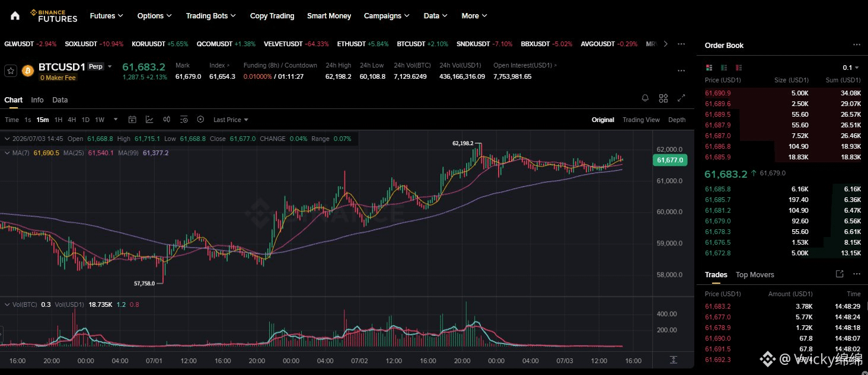This screenshot has height=375, width=868.
Task: Select the Trades tab
Action: click(x=716, y=274)
